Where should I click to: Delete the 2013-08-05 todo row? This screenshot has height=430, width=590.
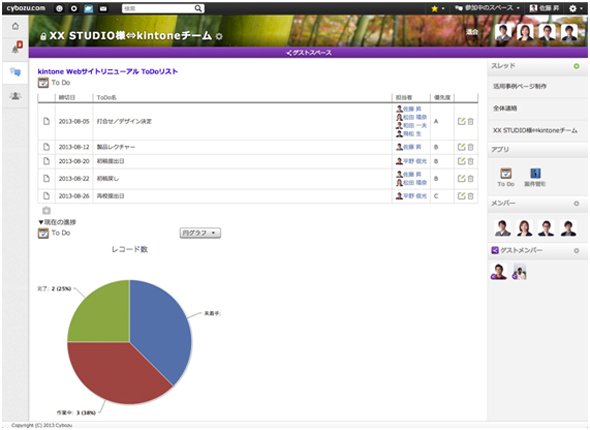point(470,122)
